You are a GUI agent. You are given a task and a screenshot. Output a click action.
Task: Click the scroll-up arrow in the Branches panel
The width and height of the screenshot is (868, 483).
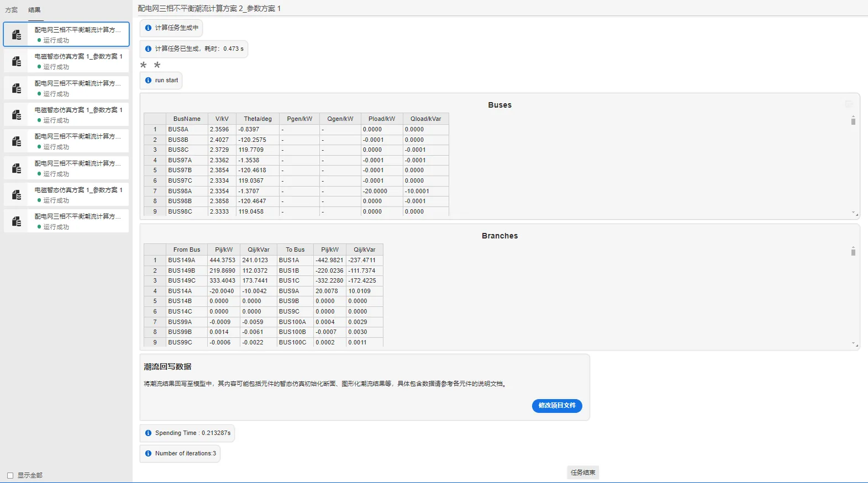click(x=853, y=247)
